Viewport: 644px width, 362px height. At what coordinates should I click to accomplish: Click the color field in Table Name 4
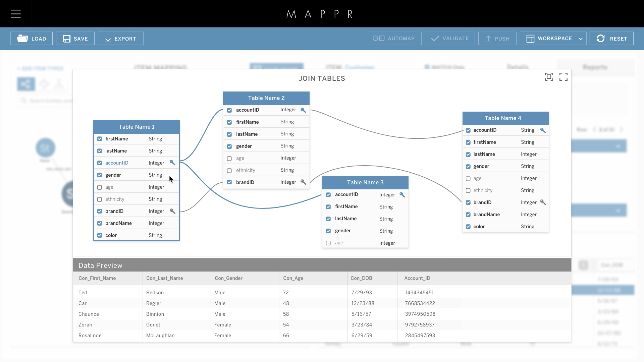click(x=506, y=227)
